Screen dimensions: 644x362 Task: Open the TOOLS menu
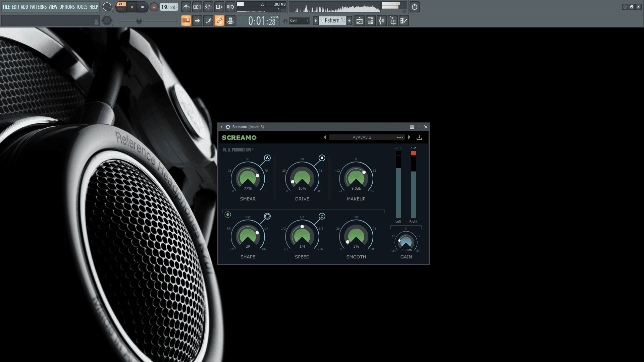click(x=82, y=7)
